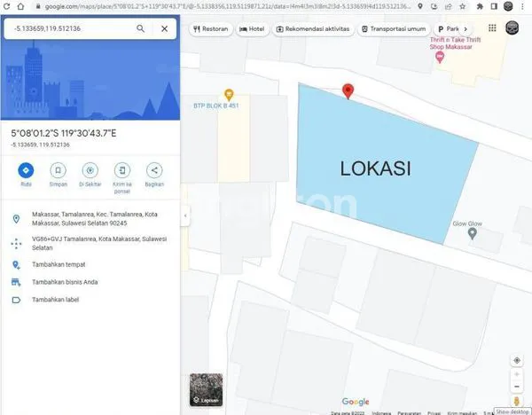Show your current location button
Screen dimensions: 532x415
click(x=517, y=360)
